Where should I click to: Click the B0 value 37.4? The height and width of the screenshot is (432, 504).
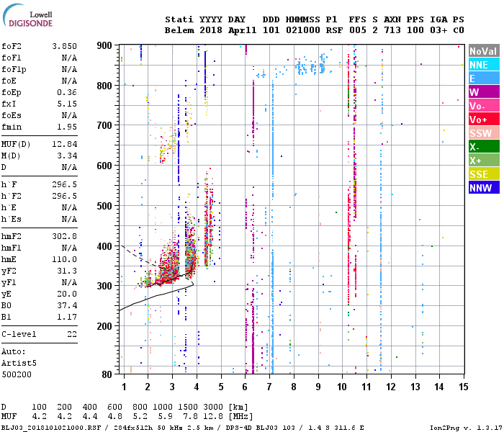pyautogui.click(x=67, y=306)
